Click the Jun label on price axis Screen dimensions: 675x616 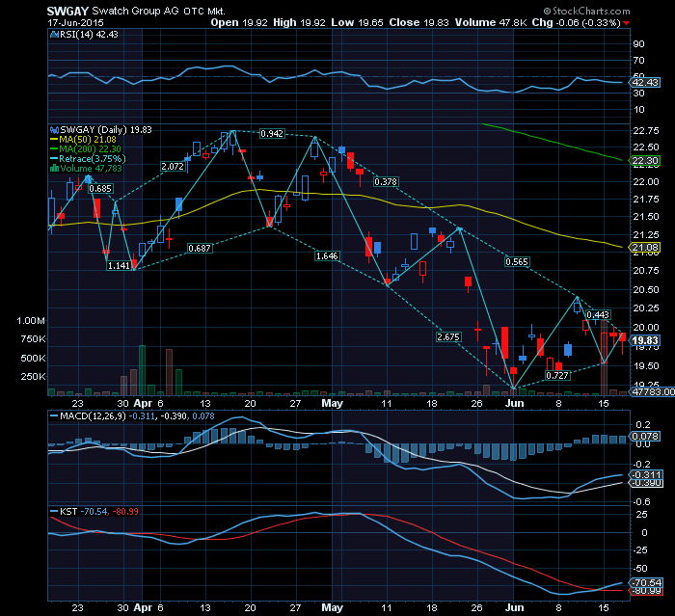tap(514, 403)
